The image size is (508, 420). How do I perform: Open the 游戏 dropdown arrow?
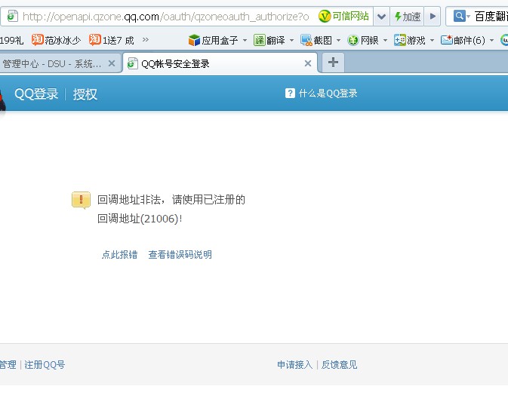[x=432, y=40]
